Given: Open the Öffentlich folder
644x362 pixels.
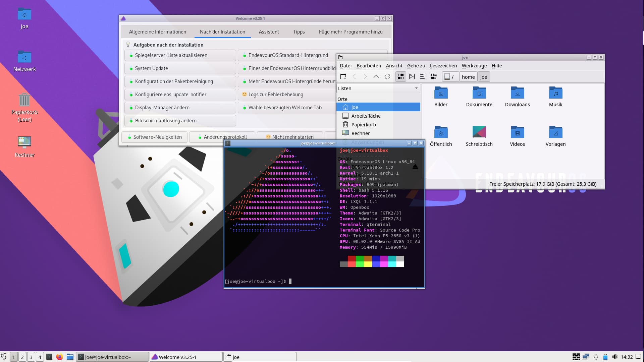Looking at the screenshot, I should 441,136.
